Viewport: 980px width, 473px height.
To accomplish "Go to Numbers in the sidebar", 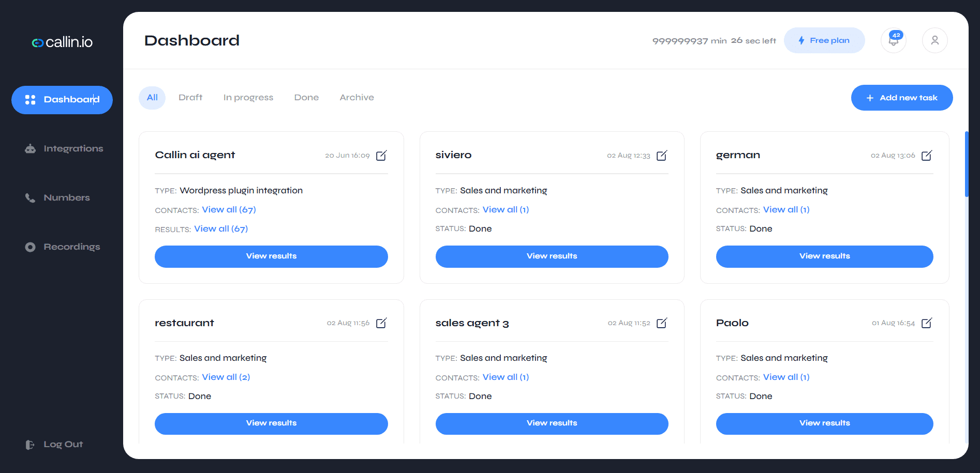I will tap(66, 198).
